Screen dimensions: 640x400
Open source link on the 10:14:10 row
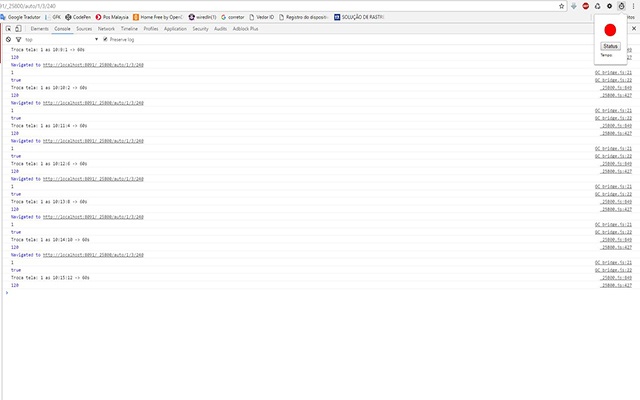pos(616,240)
